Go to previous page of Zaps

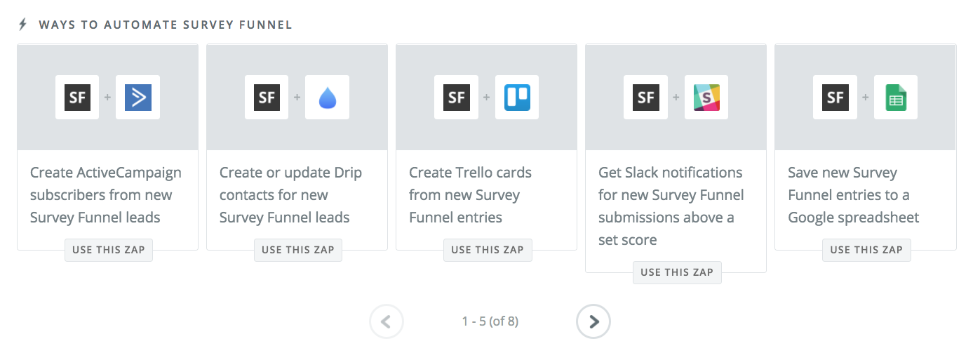[387, 321]
